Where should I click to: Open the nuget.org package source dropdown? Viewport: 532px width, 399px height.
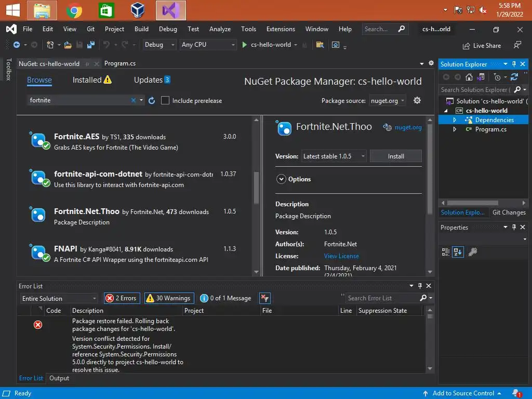(387, 101)
